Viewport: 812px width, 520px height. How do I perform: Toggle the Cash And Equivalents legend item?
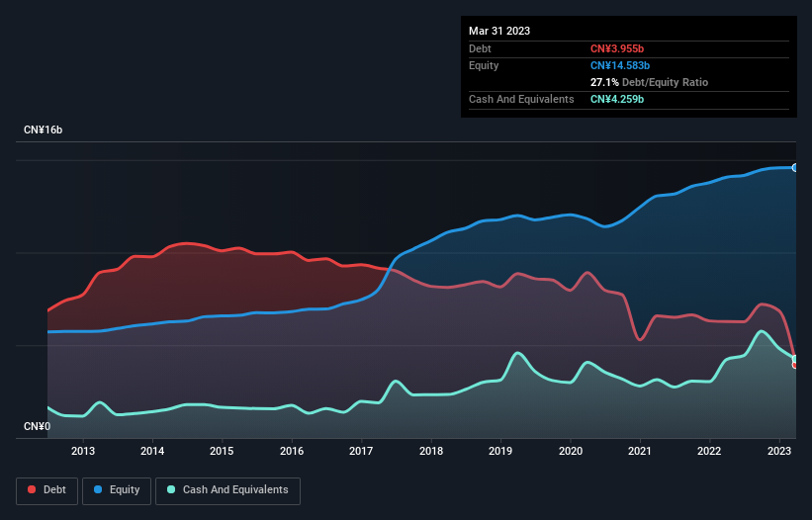[227, 489]
